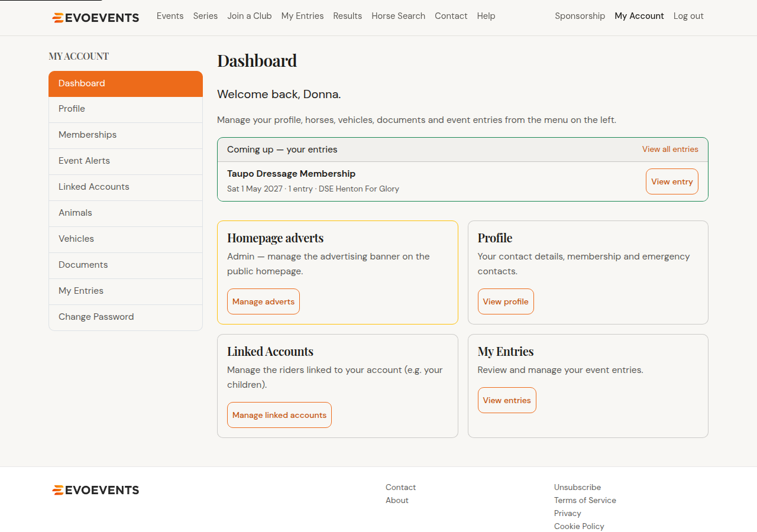Open Linked Accounts in the sidebar
Screen dimensions: 757x532
point(125,187)
